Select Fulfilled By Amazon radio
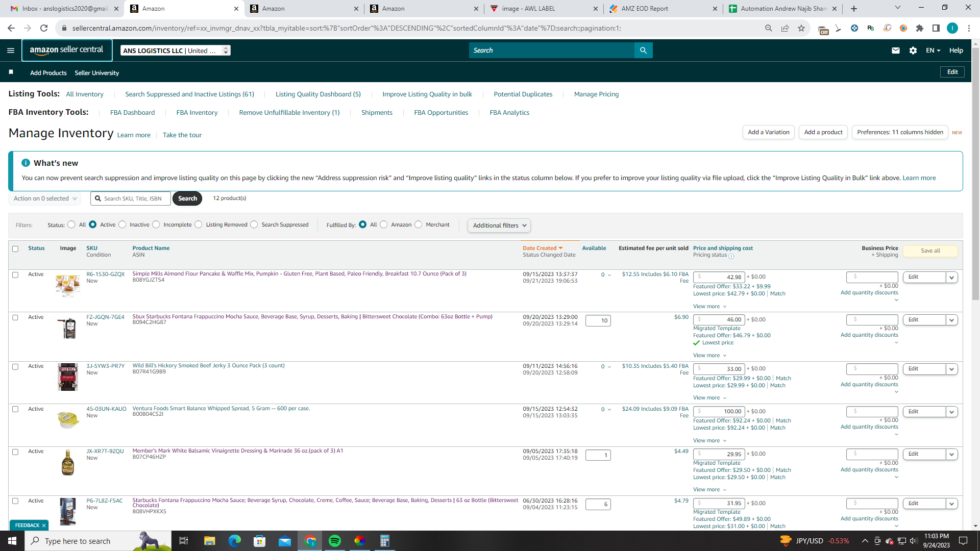This screenshot has height=551, width=980. click(384, 224)
